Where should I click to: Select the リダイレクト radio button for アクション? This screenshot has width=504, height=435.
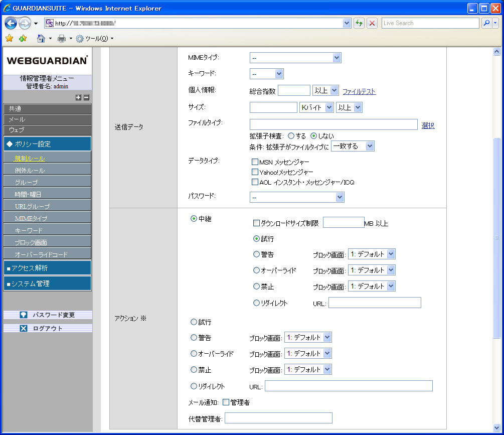pos(194,386)
